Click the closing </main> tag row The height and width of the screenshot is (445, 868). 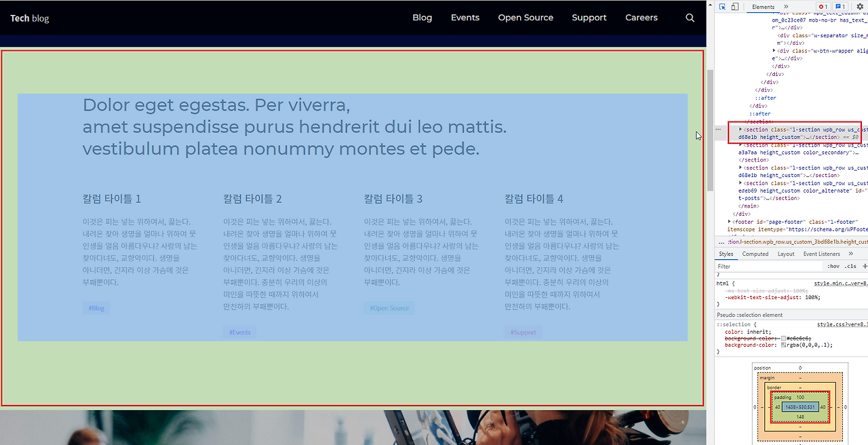749,206
